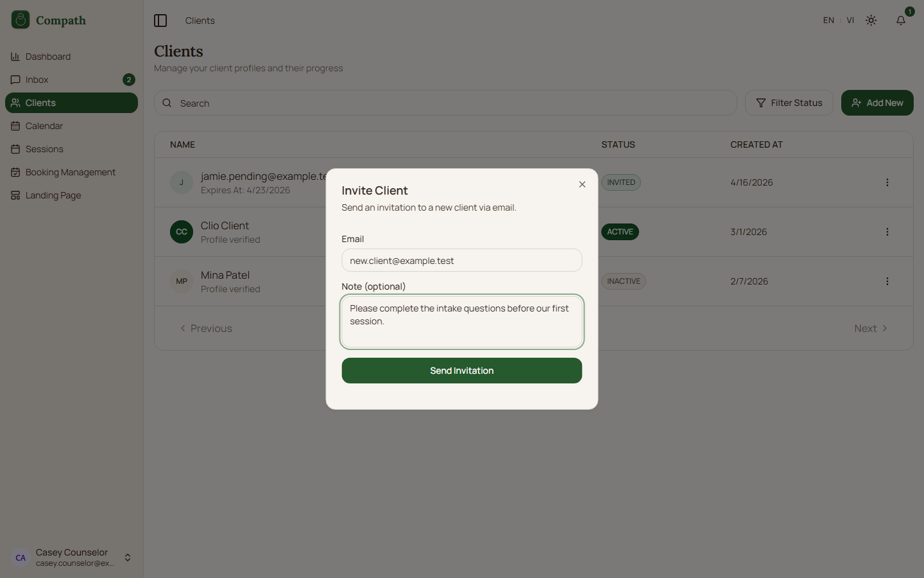Click the Expires At: 4/23/2026 text
924x578 pixels.
tap(245, 190)
